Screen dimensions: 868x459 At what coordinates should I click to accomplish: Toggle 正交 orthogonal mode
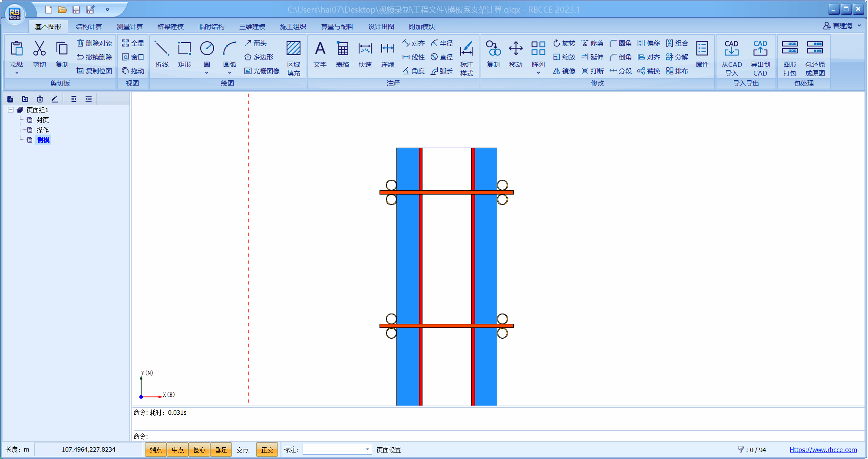click(x=267, y=450)
